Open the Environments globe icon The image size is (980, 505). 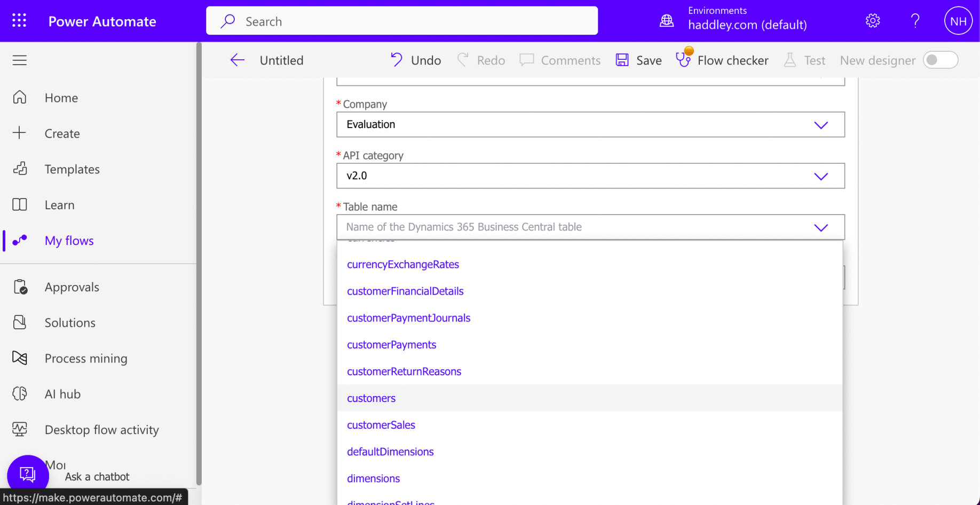(667, 21)
